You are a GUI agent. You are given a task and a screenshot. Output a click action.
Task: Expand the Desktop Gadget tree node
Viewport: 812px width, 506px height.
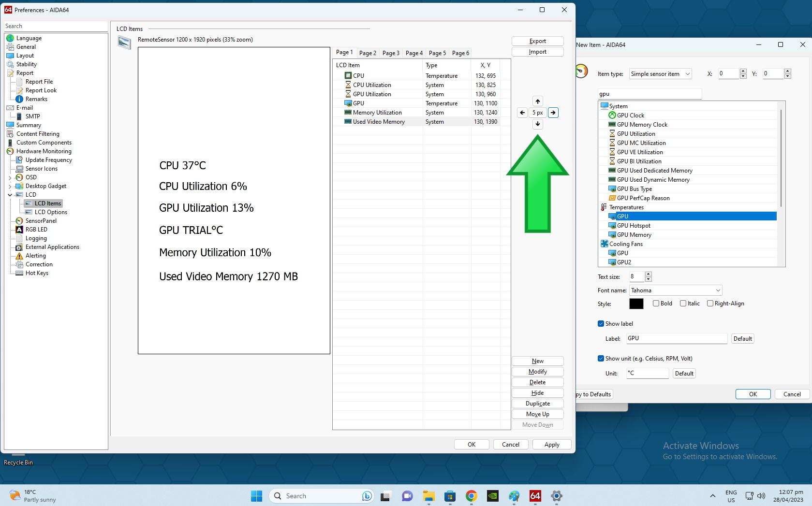(10, 187)
